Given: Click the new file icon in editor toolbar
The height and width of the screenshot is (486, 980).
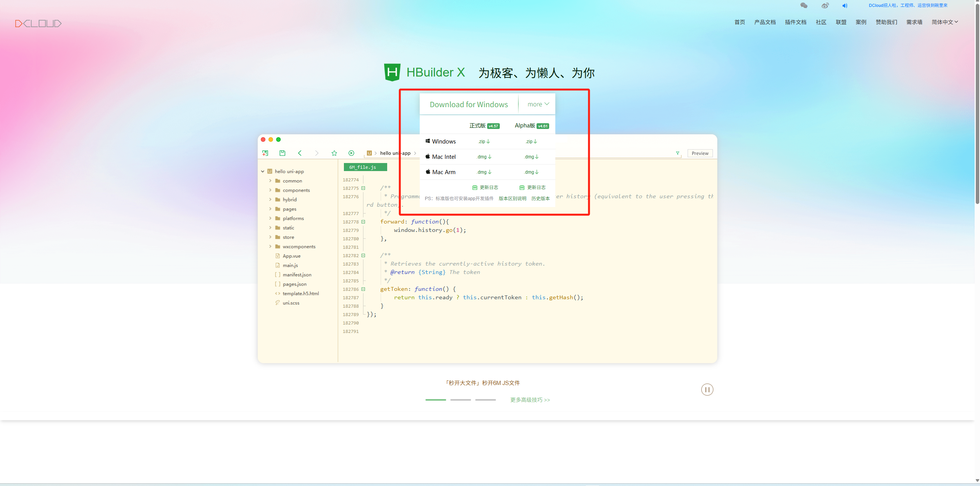Looking at the screenshot, I should click(265, 153).
